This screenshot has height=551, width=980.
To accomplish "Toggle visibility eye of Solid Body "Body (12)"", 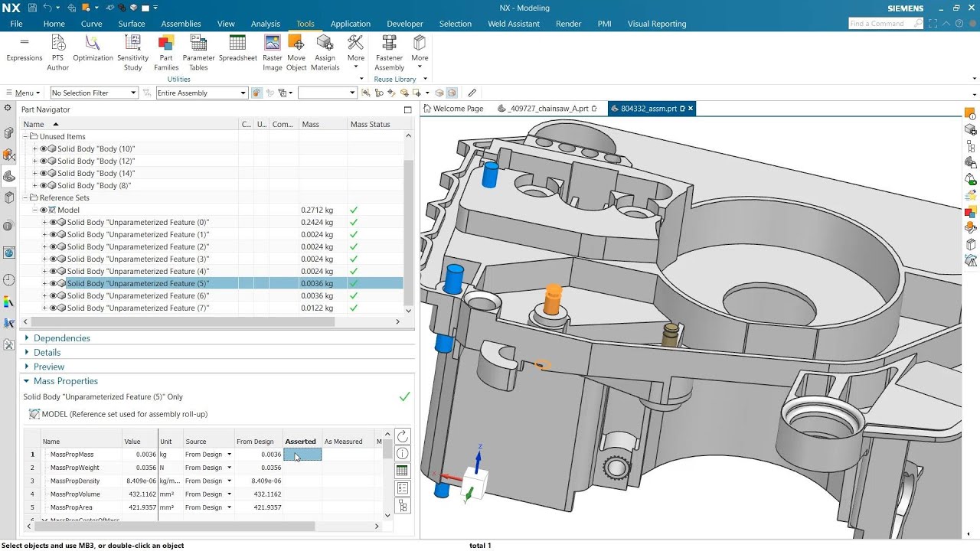I will click(44, 161).
